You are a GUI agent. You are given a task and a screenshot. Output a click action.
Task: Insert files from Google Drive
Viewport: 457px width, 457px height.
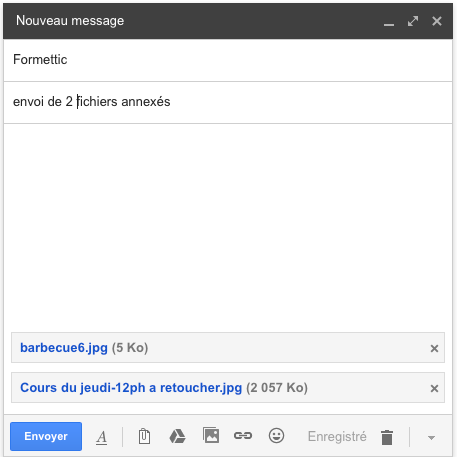coord(177,436)
